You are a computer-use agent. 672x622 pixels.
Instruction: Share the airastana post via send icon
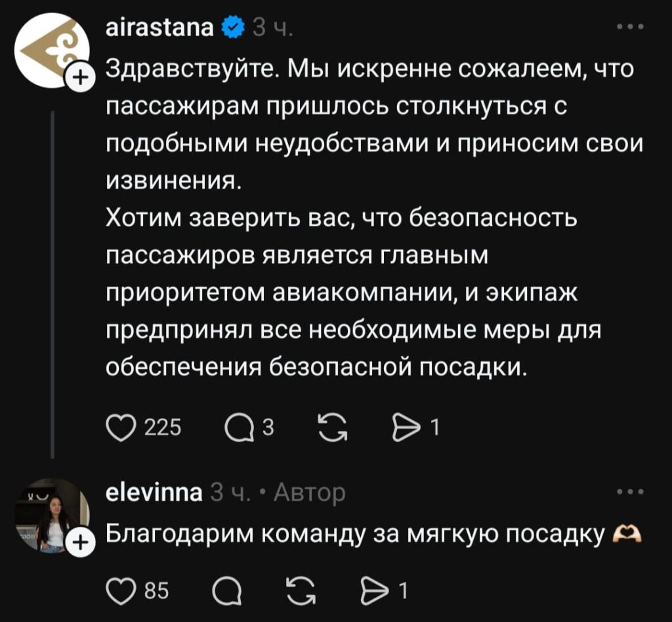[404, 428]
